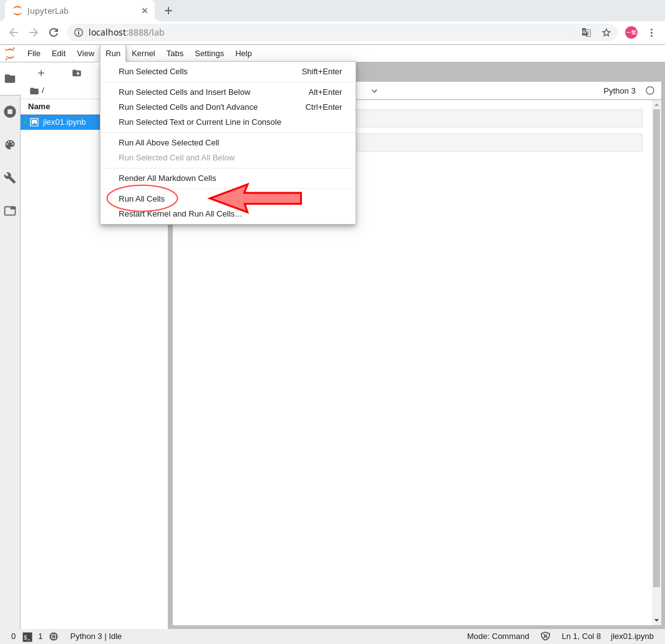
Task: Open the File Browser sidebar tab
Action: pyautogui.click(x=10, y=79)
